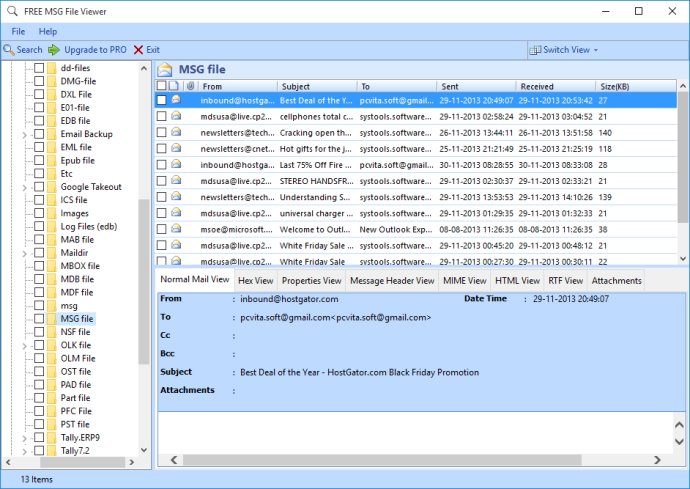Tick the Images folder checkbox
The image size is (690, 489).
(39, 213)
